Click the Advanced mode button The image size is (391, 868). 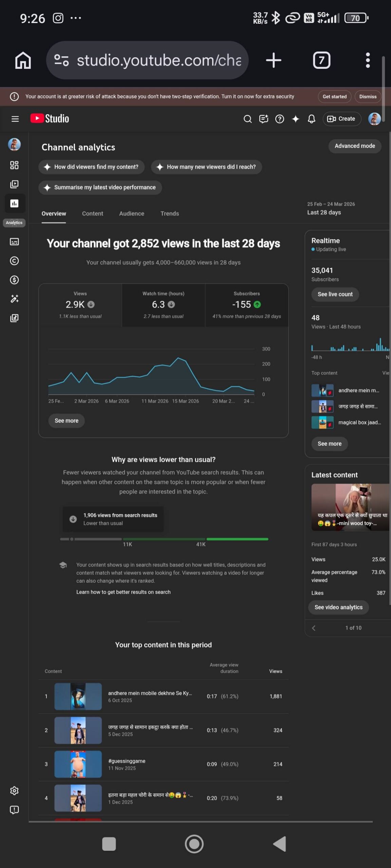click(x=354, y=146)
